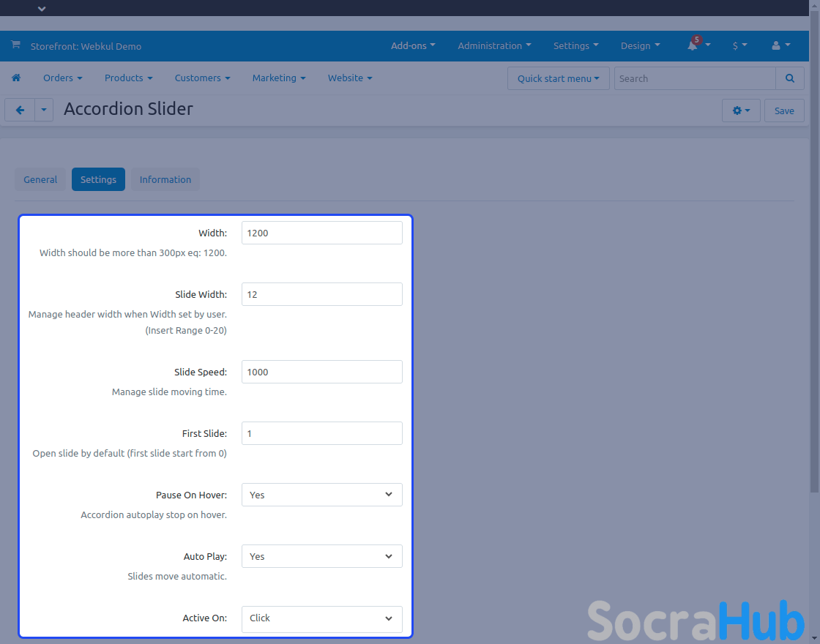Open the Marketing menu
Viewport: 820px width, 644px height.
pyautogui.click(x=278, y=78)
